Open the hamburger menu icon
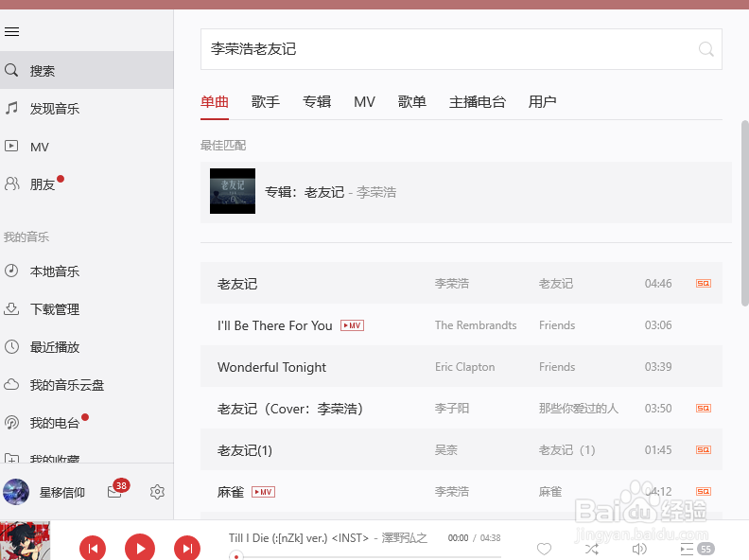Screen dimensions: 749x560 [x=12, y=31]
